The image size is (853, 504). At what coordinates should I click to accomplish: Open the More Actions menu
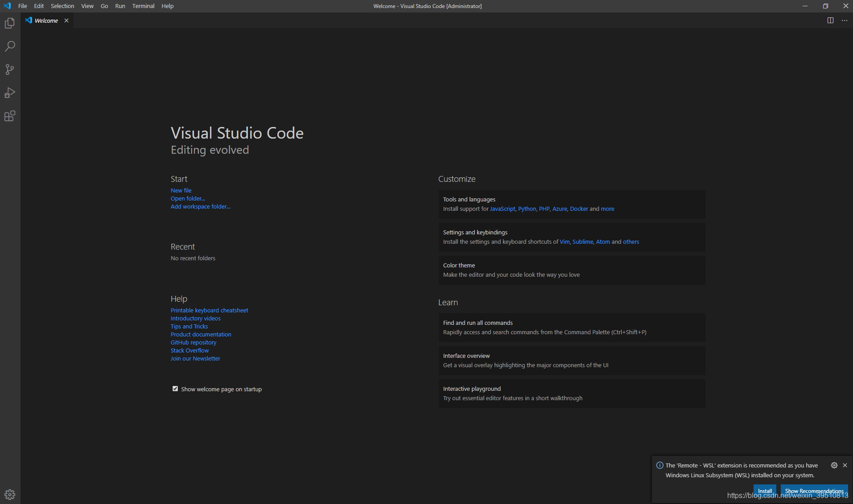tap(845, 20)
